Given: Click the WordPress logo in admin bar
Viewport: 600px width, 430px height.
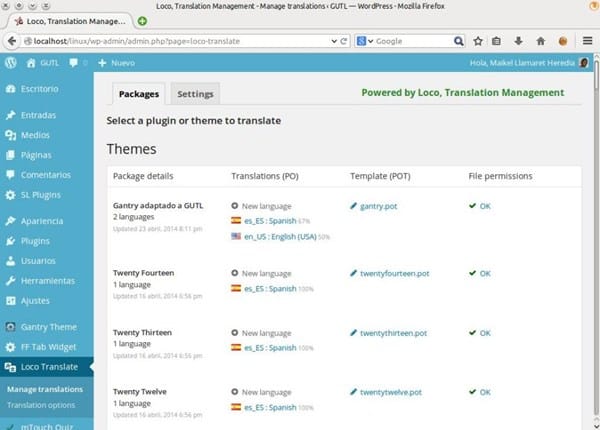Looking at the screenshot, I should (10, 63).
